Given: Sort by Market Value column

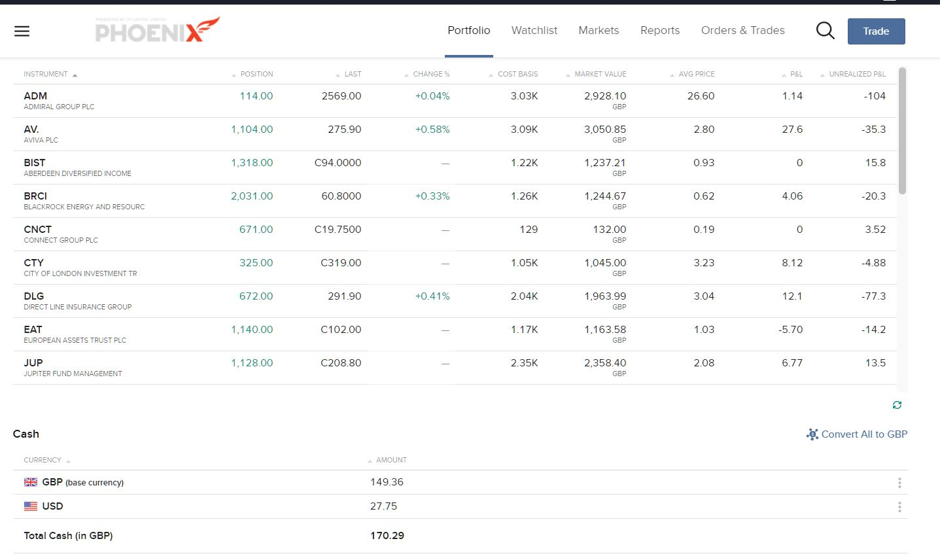Looking at the screenshot, I should coord(596,74).
